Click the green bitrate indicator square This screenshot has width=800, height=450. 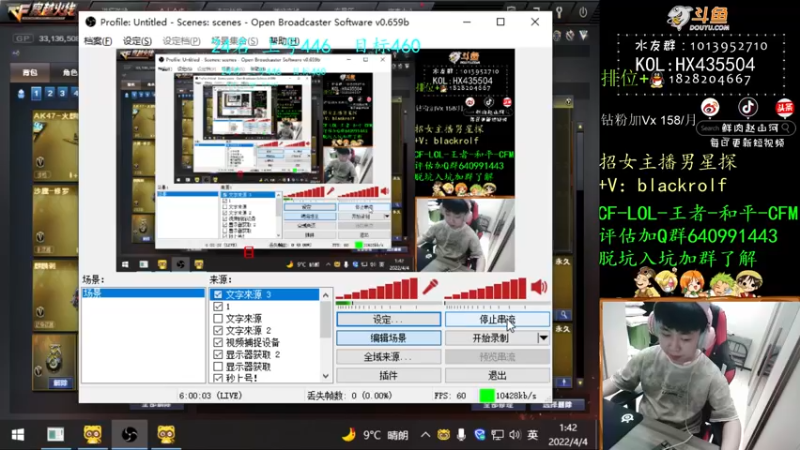487,395
